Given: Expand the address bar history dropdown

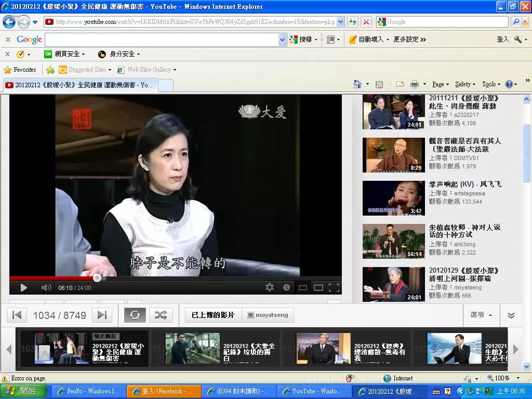Looking at the screenshot, I should coord(341,22).
